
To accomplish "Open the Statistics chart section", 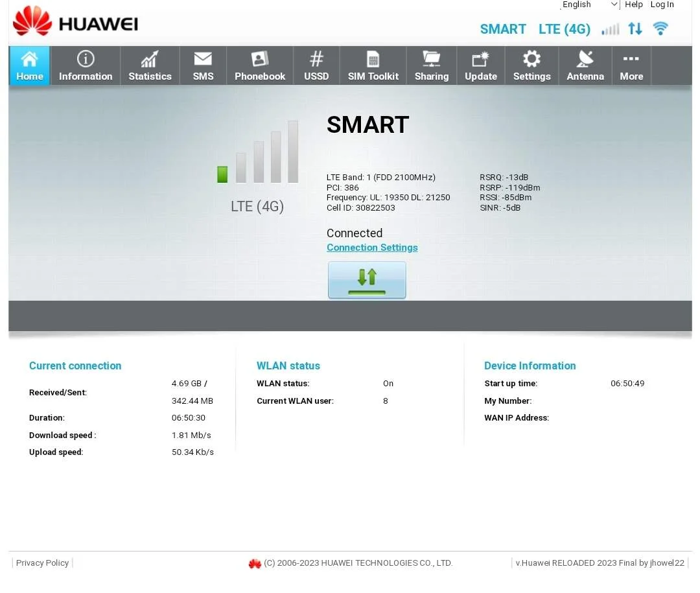I will point(150,65).
